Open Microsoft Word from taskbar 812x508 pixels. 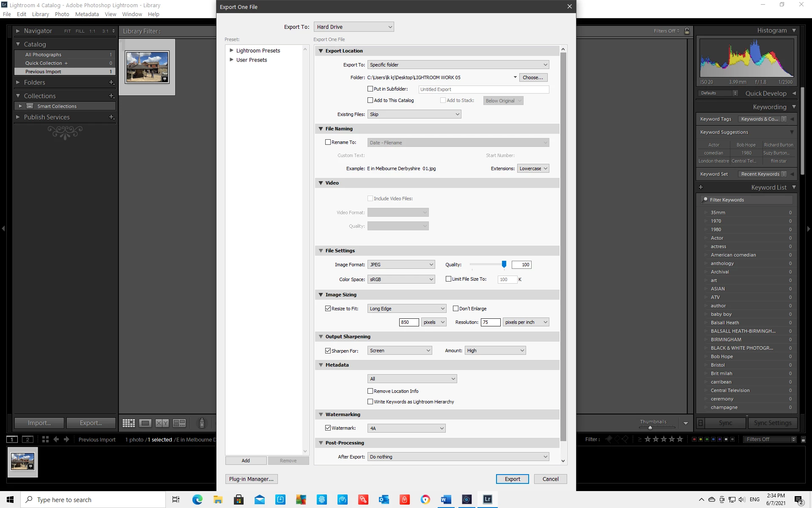446,500
